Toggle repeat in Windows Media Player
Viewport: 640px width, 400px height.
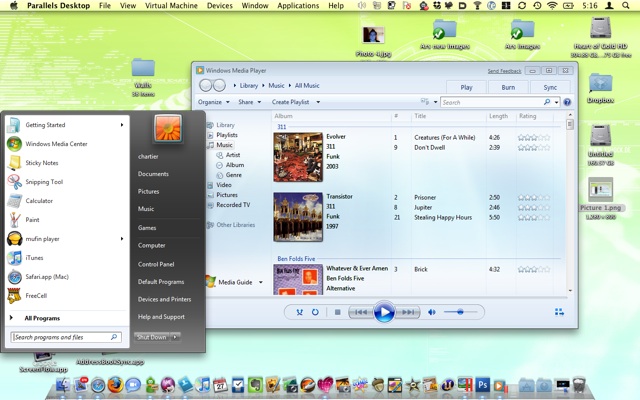[315, 312]
